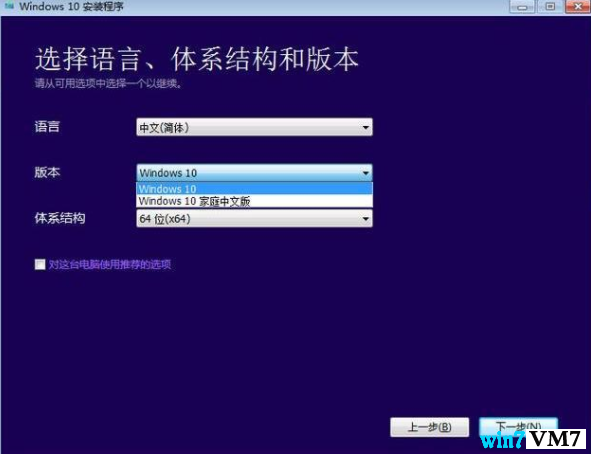591x454 pixels.
Task: Click subtitle 请从可用选项中选择一个以继续
Action: [x=109, y=83]
